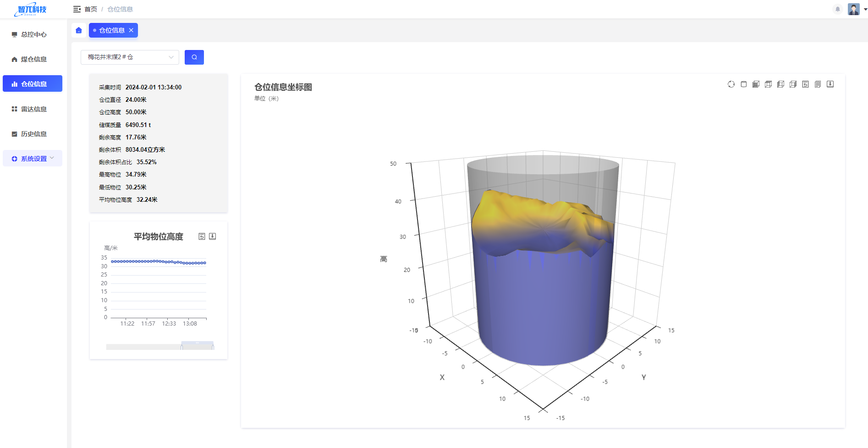
Task: Expand the 系统设置 sidebar menu
Action: [x=33, y=159]
